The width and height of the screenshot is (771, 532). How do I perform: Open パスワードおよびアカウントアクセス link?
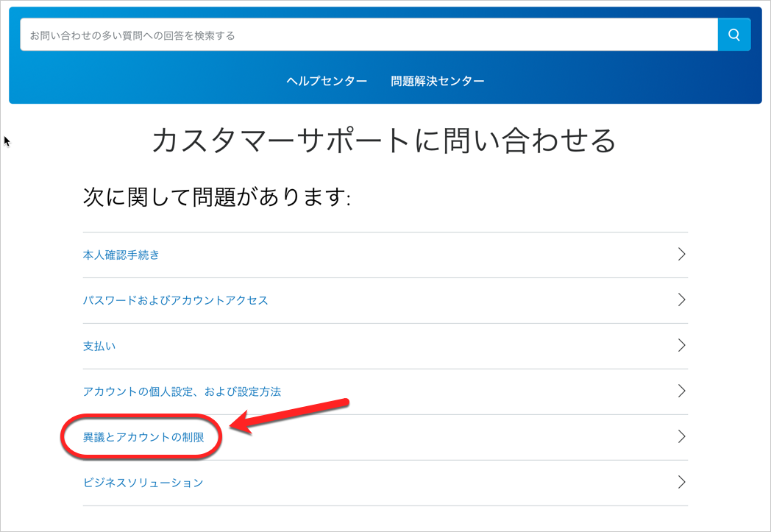176,300
